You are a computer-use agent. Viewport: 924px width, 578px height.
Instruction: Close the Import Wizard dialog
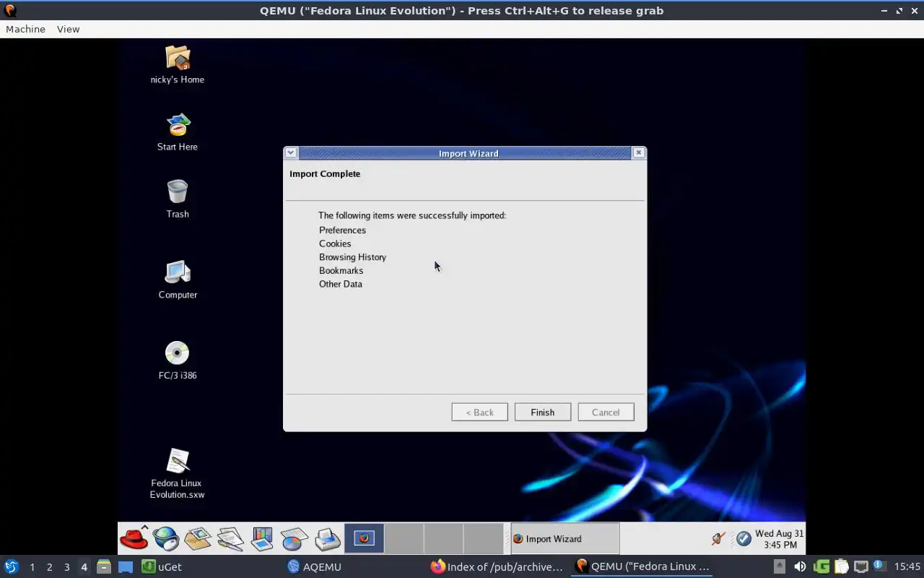coord(638,152)
